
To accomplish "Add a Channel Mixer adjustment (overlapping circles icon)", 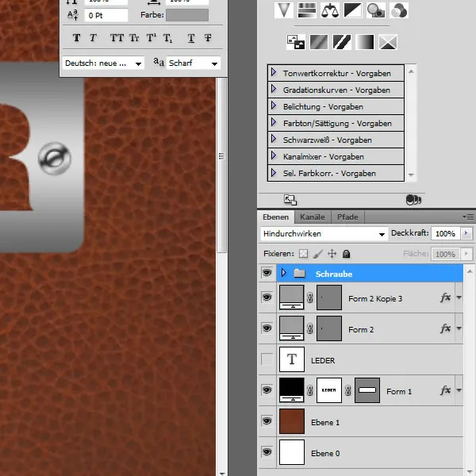I will pos(400,10).
